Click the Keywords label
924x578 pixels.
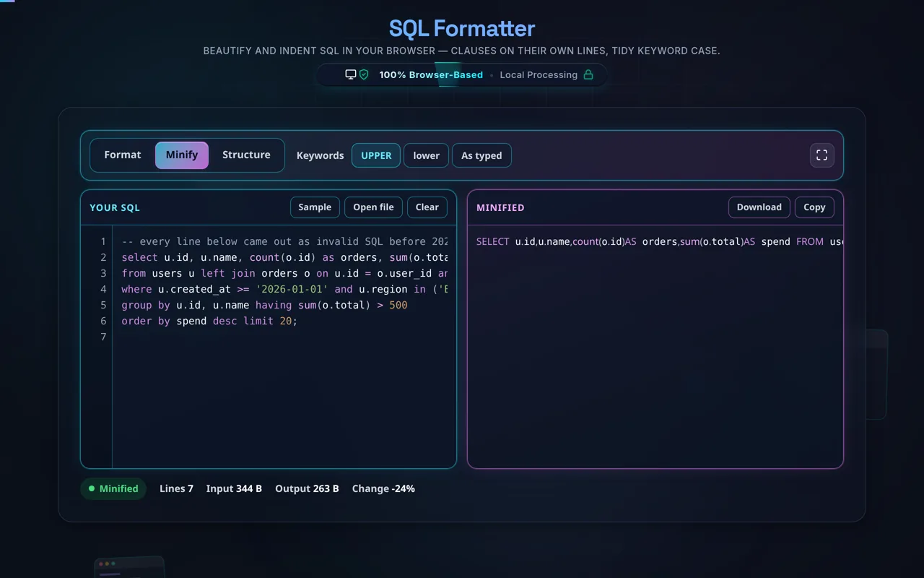click(x=320, y=155)
